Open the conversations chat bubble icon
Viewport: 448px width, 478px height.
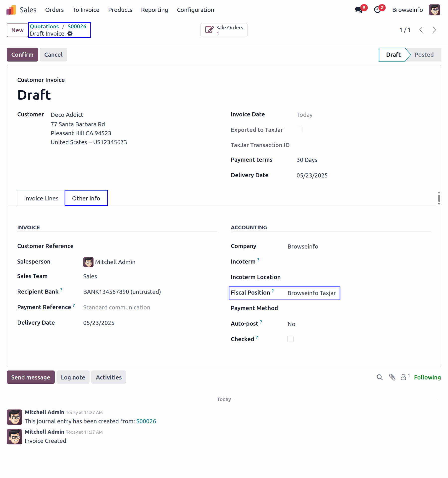click(x=358, y=10)
